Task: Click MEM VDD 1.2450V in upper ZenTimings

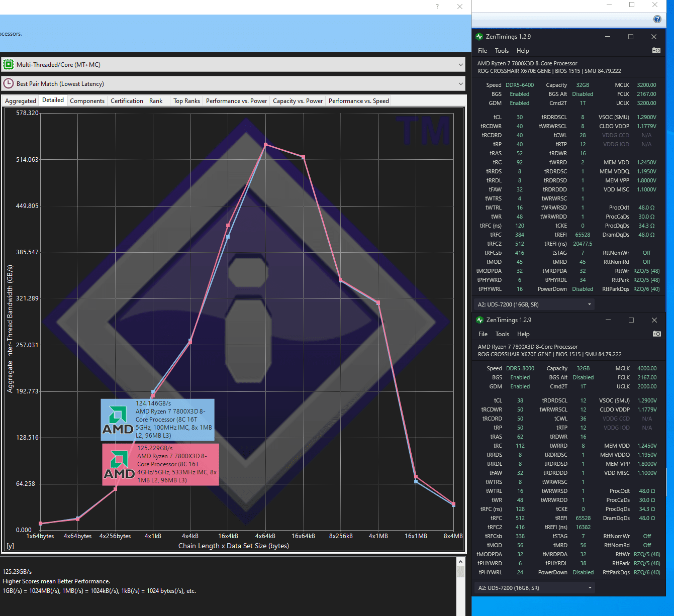Action: pyautogui.click(x=646, y=162)
